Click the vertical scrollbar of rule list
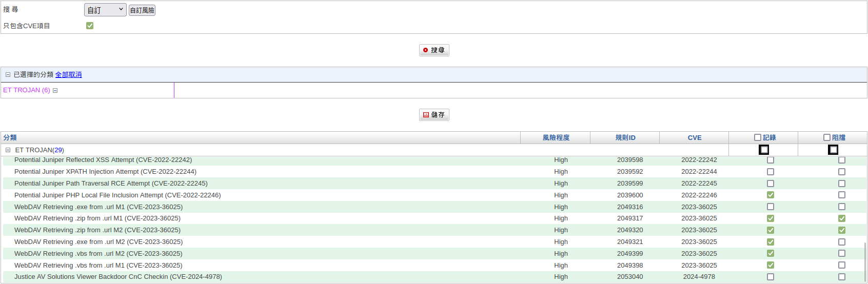The height and width of the screenshot is (284, 868). click(x=865, y=261)
